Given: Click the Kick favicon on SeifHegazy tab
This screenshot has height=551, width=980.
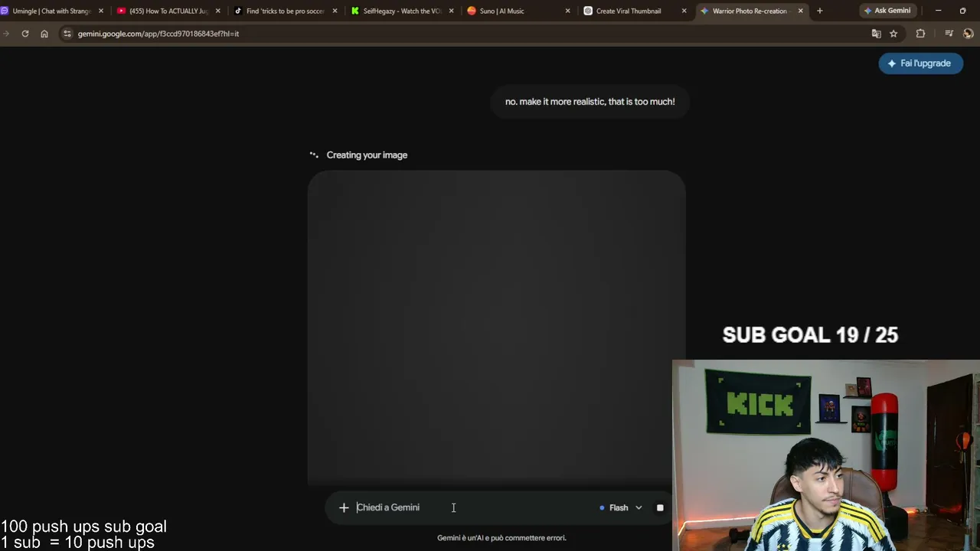Looking at the screenshot, I should tap(355, 11).
